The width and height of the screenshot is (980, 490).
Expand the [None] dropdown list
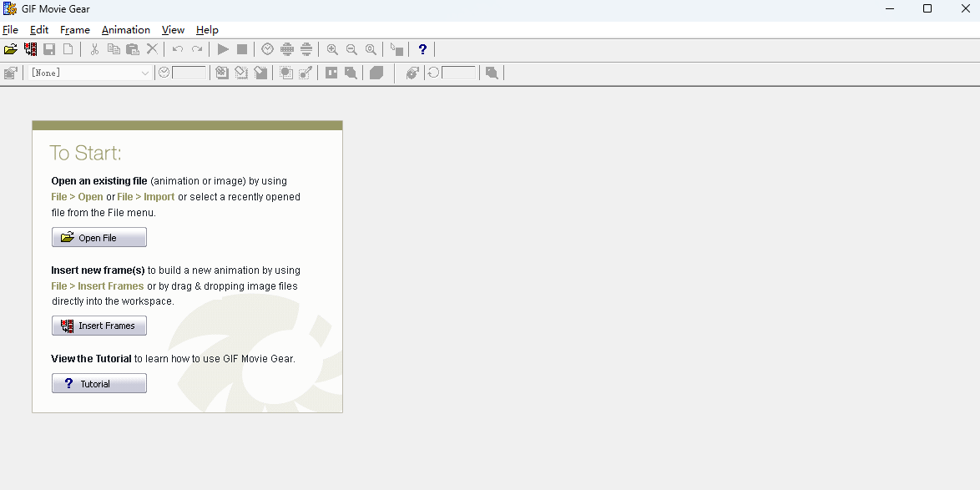[144, 73]
